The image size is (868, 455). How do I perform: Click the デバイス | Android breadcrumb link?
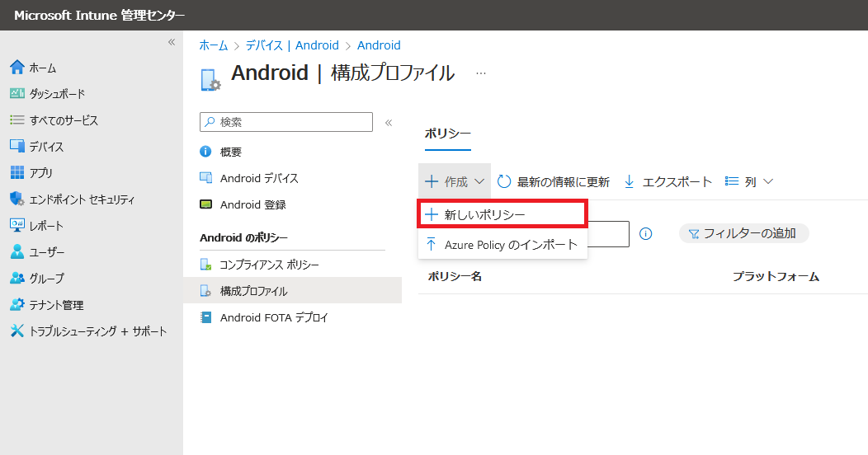[x=292, y=45]
